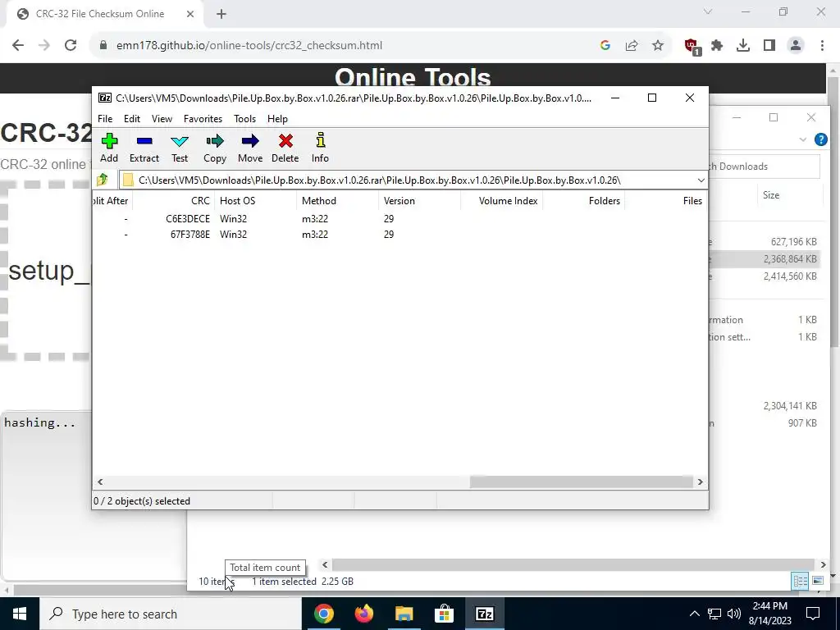Select the Copy tool in 7-Zip
Screen dimensions: 840x630
215,148
